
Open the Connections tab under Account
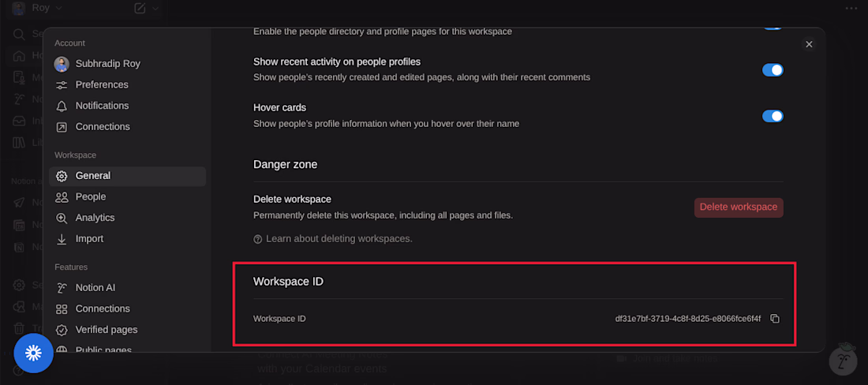coord(103,127)
